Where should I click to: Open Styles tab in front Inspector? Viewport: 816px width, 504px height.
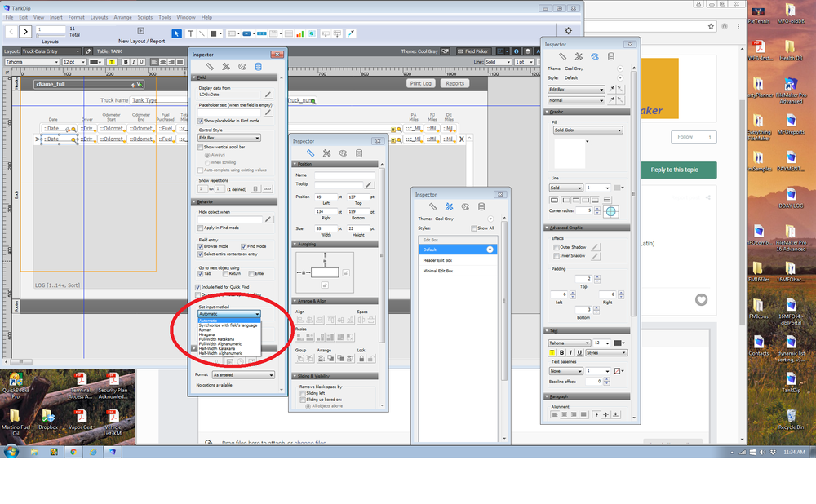tap(226, 67)
